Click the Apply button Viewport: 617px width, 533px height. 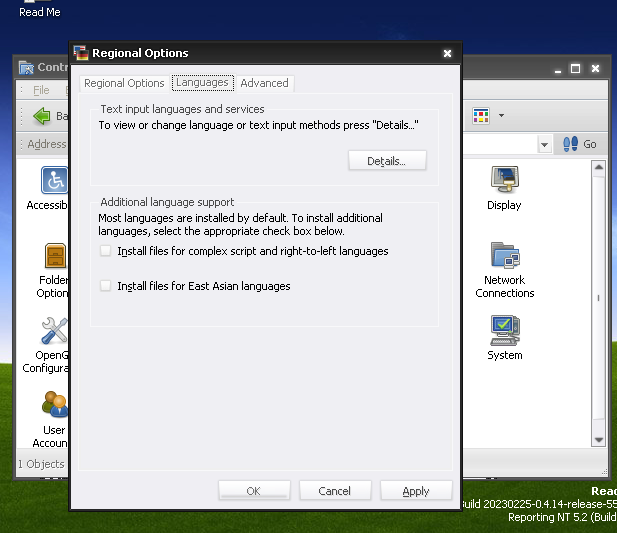pyautogui.click(x=416, y=491)
